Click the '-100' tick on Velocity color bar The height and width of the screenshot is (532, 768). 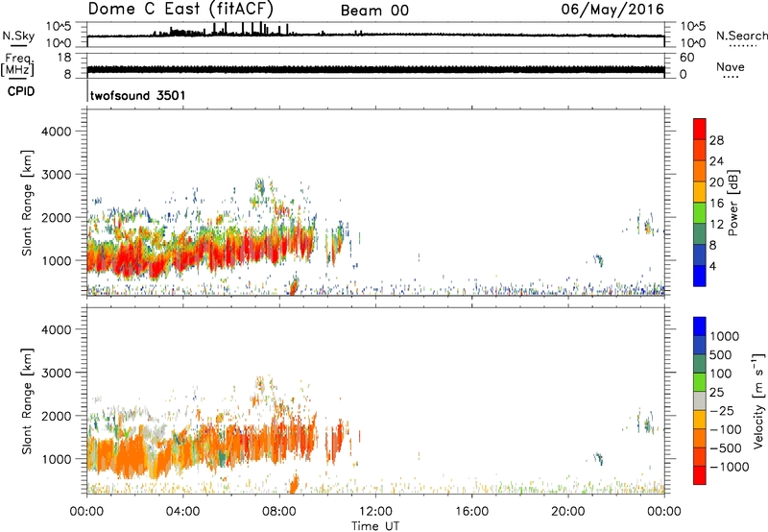point(726,429)
